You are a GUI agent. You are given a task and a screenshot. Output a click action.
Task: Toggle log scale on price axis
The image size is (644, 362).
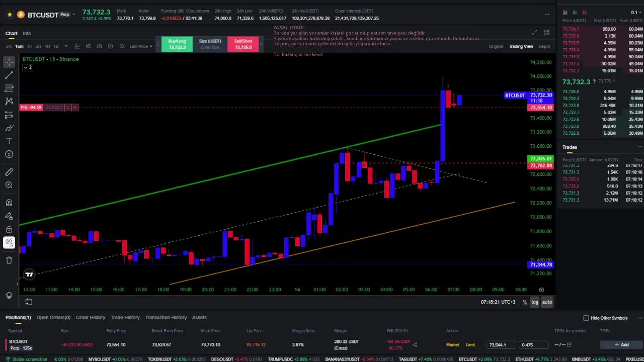[534, 302]
